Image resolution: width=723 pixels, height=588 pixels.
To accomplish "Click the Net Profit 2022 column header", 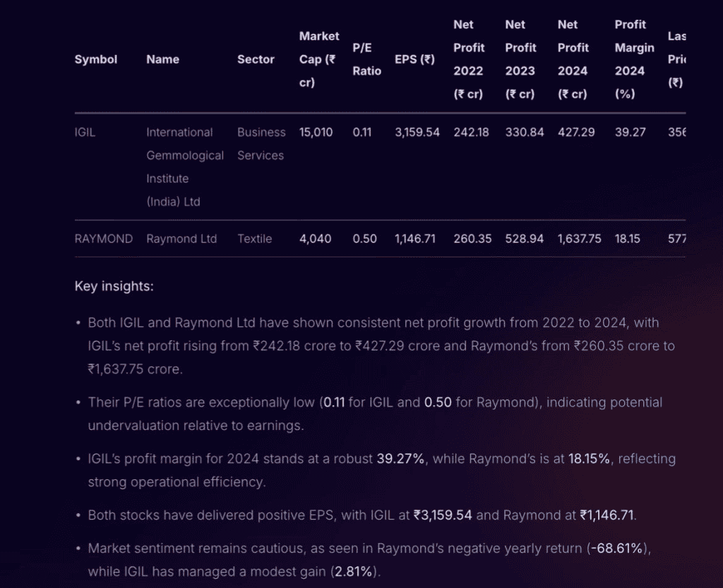I will (x=469, y=59).
